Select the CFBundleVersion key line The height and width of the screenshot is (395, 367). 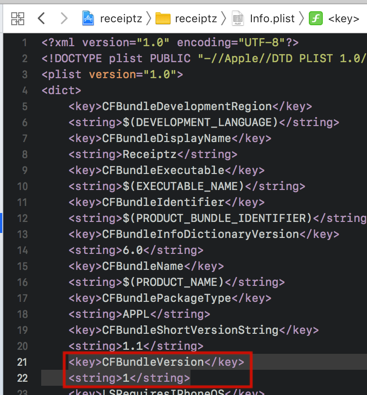156,362
